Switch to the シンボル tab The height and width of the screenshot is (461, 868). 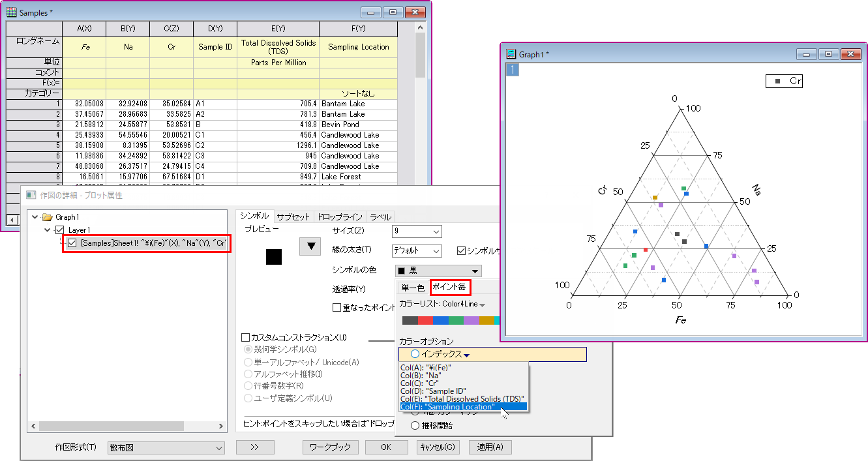(254, 216)
